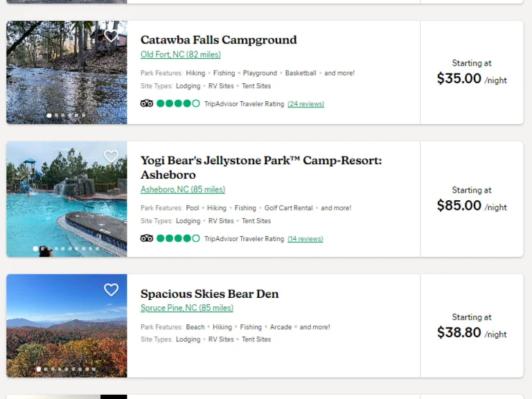Click Catawba Falls river photo thumbnail
The image size is (532, 399).
pyautogui.click(x=66, y=76)
